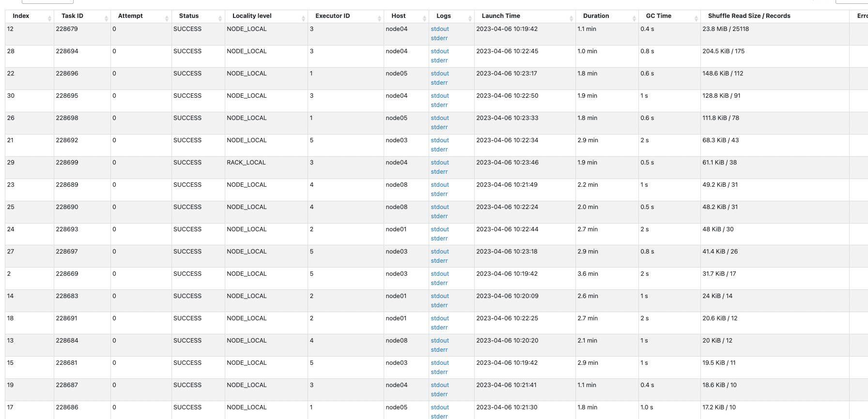Open stderr log for task 228679

[439, 38]
